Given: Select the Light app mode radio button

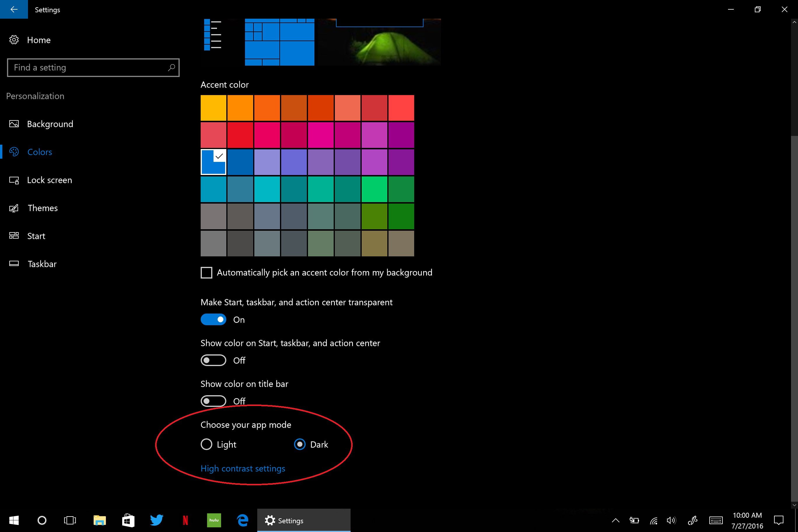Looking at the screenshot, I should (x=206, y=444).
